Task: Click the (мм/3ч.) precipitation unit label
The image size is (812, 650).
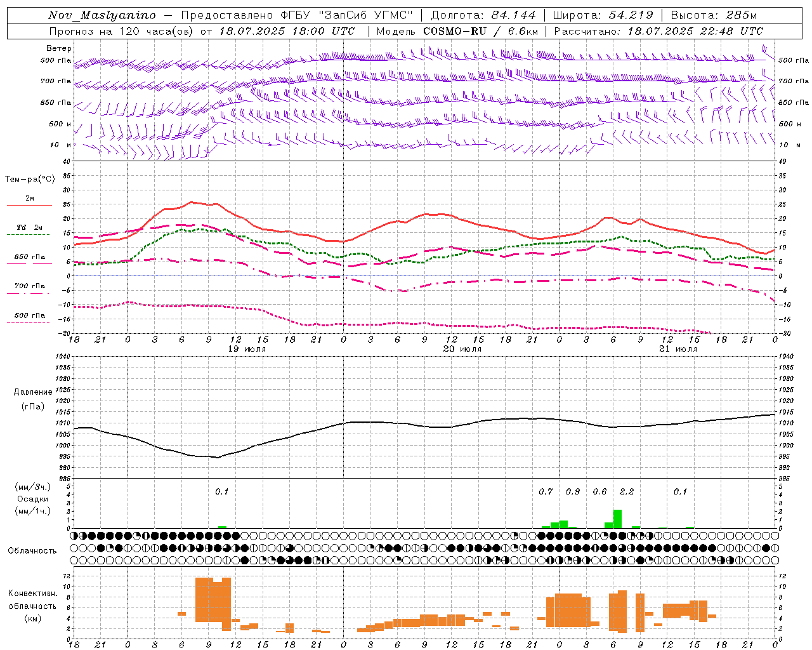Action: (x=33, y=487)
